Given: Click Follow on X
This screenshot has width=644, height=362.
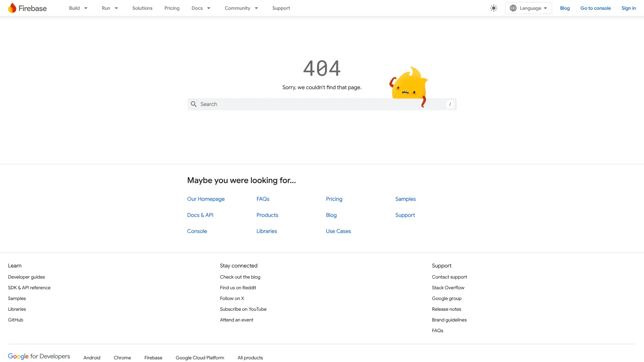Looking at the screenshot, I should tap(232, 299).
